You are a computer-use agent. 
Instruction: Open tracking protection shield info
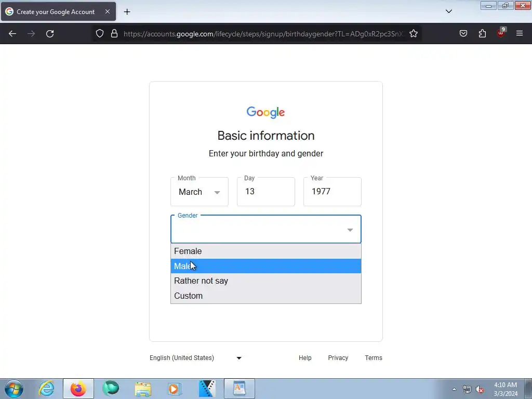coord(99,34)
